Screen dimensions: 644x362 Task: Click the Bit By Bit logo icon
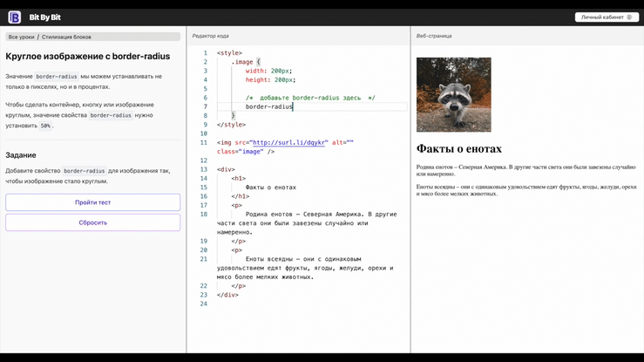pos(14,17)
